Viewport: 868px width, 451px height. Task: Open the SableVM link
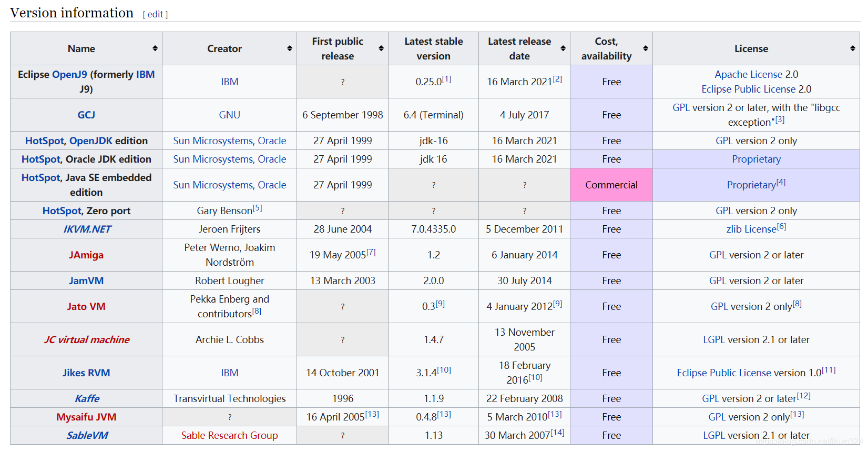point(87,435)
